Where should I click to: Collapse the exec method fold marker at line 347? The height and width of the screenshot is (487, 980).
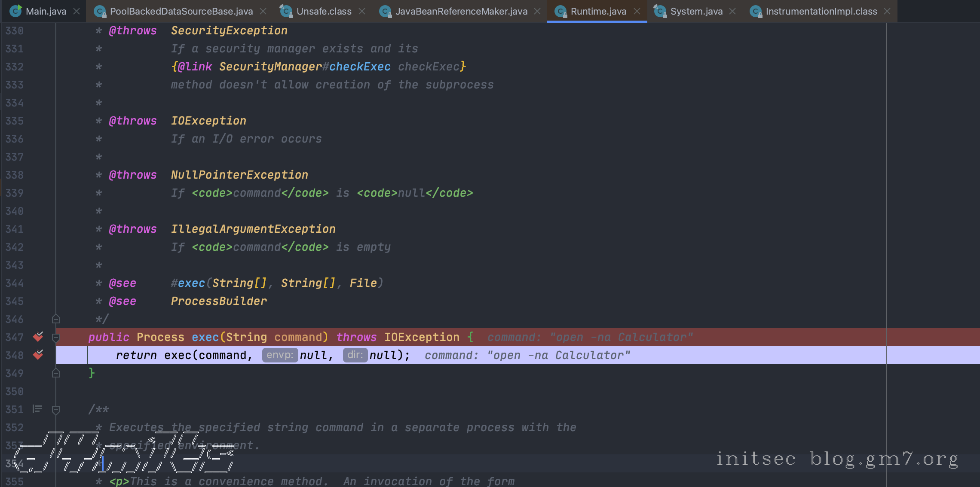[x=56, y=338]
